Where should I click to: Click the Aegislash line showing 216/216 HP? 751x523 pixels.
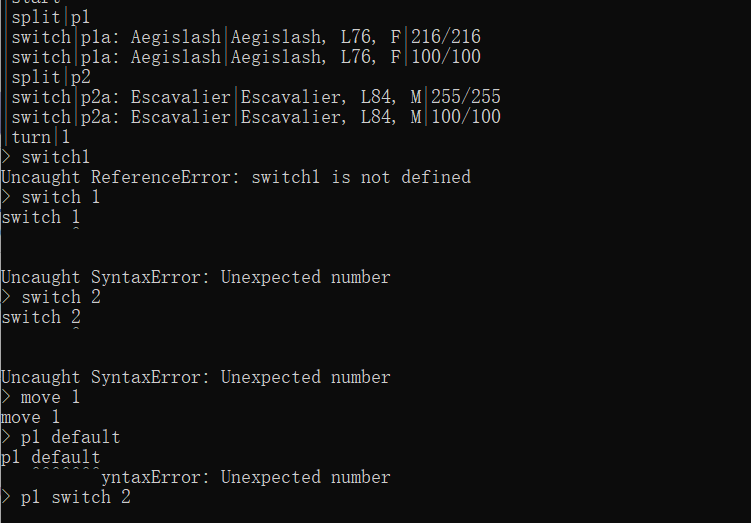point(246,37)
